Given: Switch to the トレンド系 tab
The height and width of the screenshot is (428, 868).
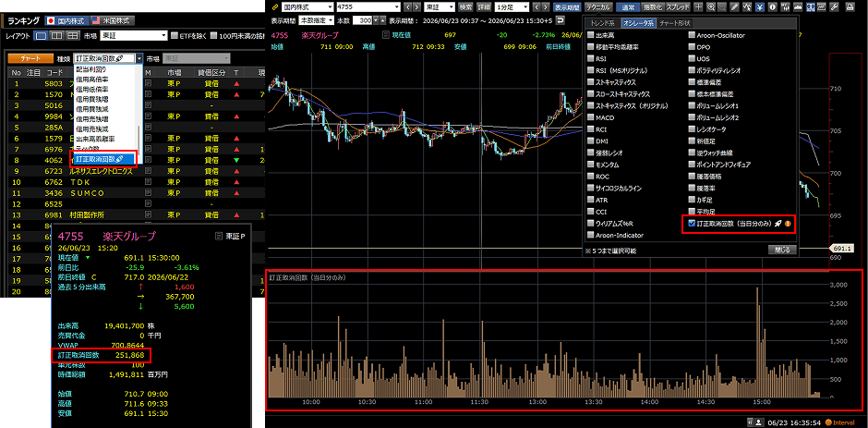Looking at the screenshot, I should (x=603, y=23).
